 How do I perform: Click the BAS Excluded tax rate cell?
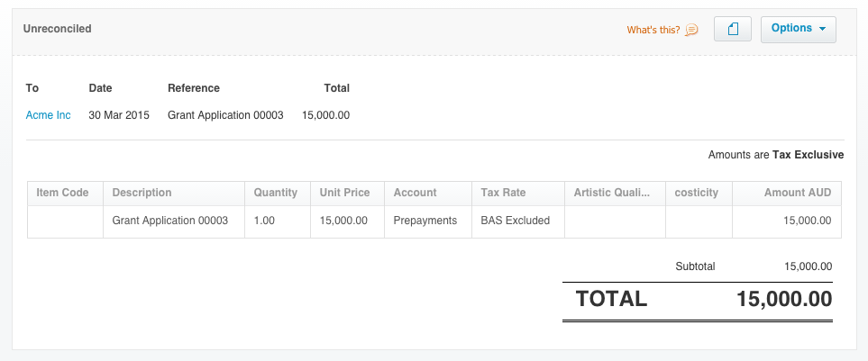coord(516,221)
